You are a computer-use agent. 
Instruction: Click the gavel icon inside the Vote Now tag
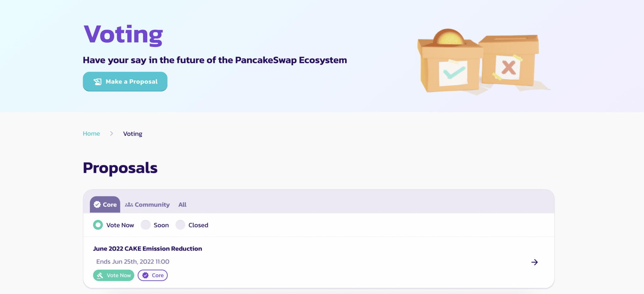(x=100, y=275)
